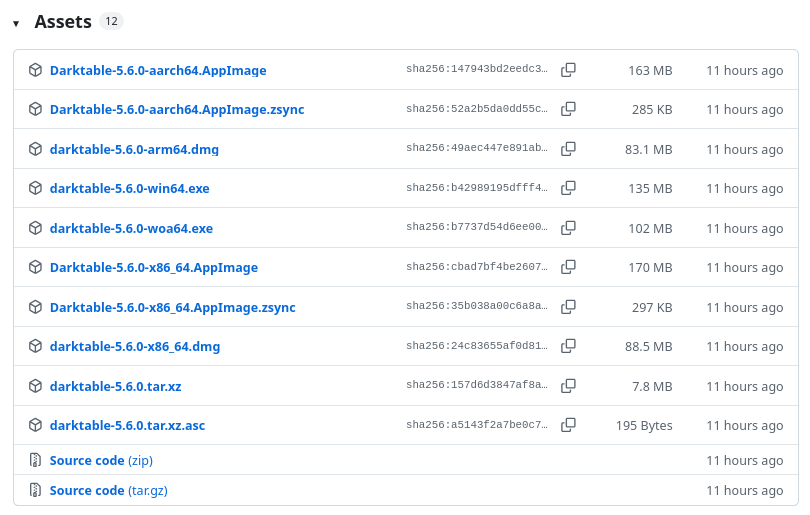This screenshot has height=515, width=810.
Task: Click package icon beside darktable-5.6.0-x86_64.dmg
Action: coord(35,346)
